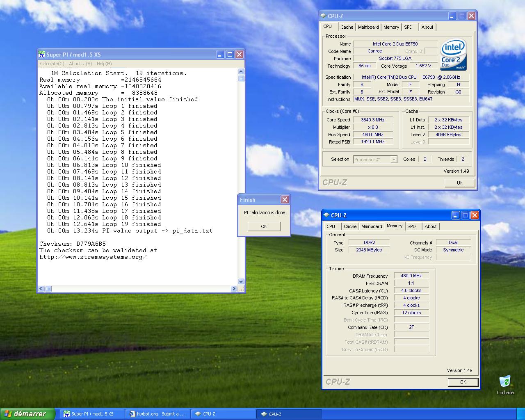This screenshot has width=525, height=420.
Task: Click the Name field Intel Core 2 Duo E6750
Action: click(x=395, y=44)
